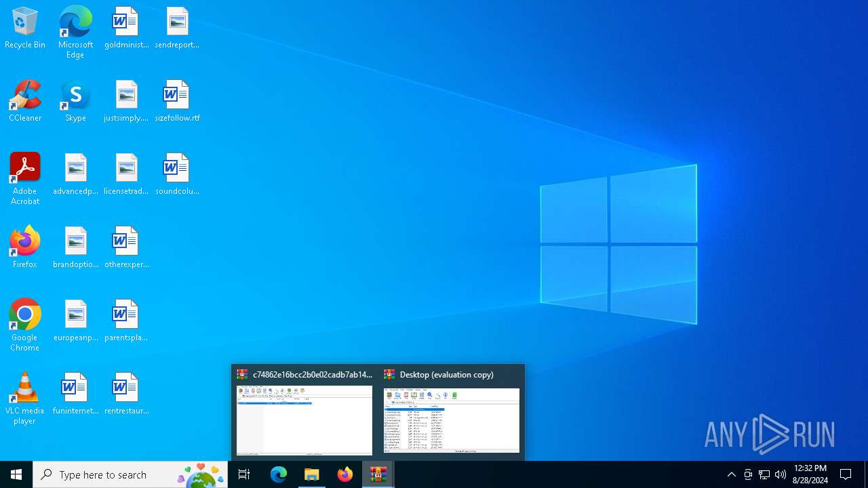
Task: Switch to the c74862e16bcc WinRAR window preview
Action: [304, 412]
